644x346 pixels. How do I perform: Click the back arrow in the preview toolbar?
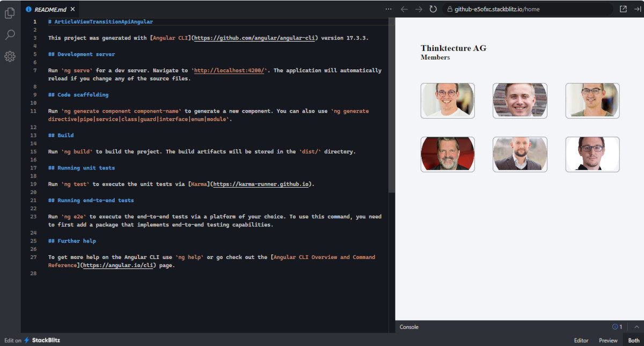pyautogui.click(x=403, y=9)
